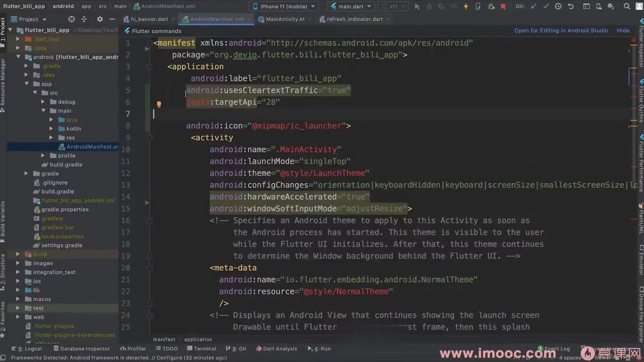Expand the debug folder in the tree
This screenshot has height=362, width=644.
pos(43,102)
